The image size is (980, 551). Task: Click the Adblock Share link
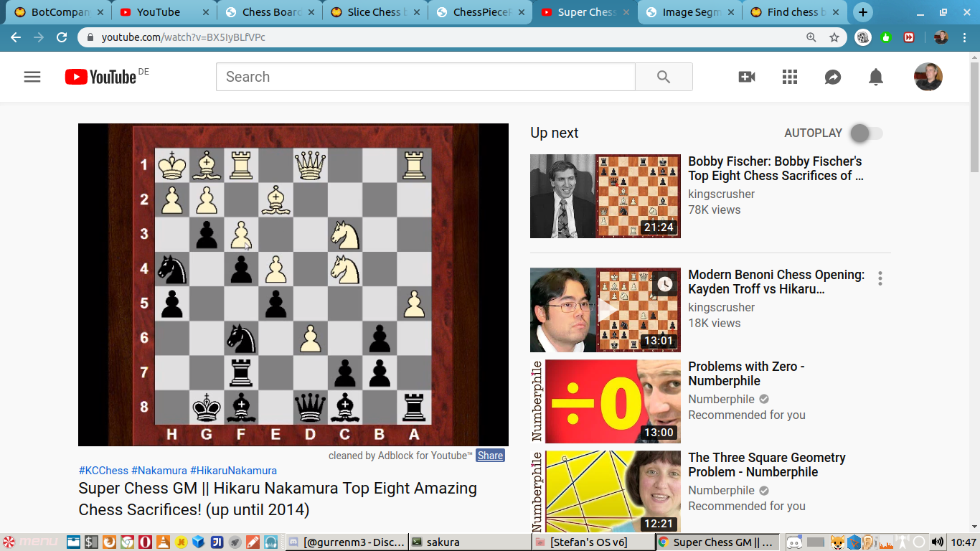490,456
